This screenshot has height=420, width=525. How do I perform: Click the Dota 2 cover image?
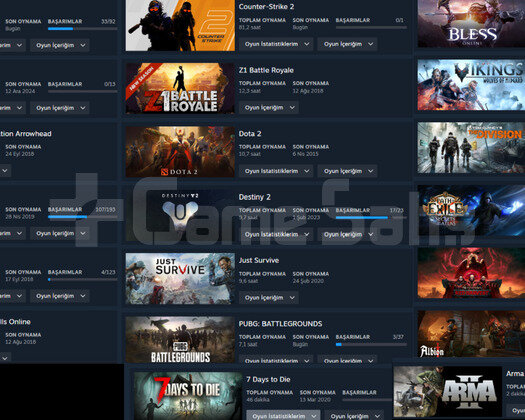[x=180, y=152]
